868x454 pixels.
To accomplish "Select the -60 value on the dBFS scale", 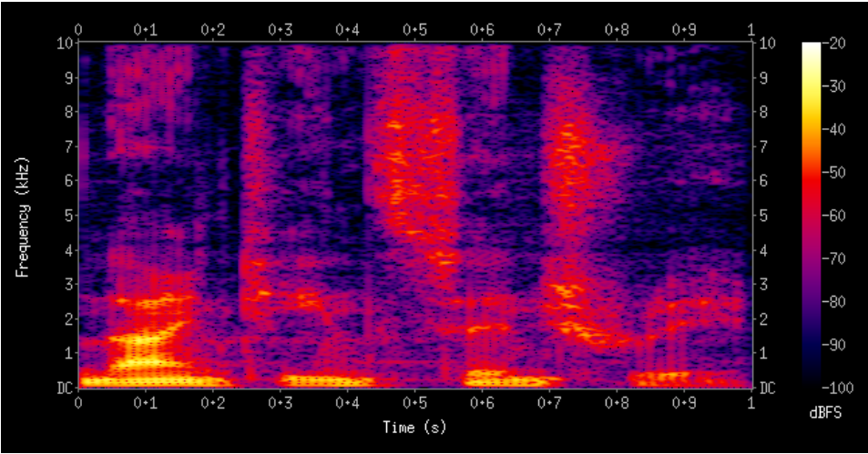I will (x=834, y=216).
